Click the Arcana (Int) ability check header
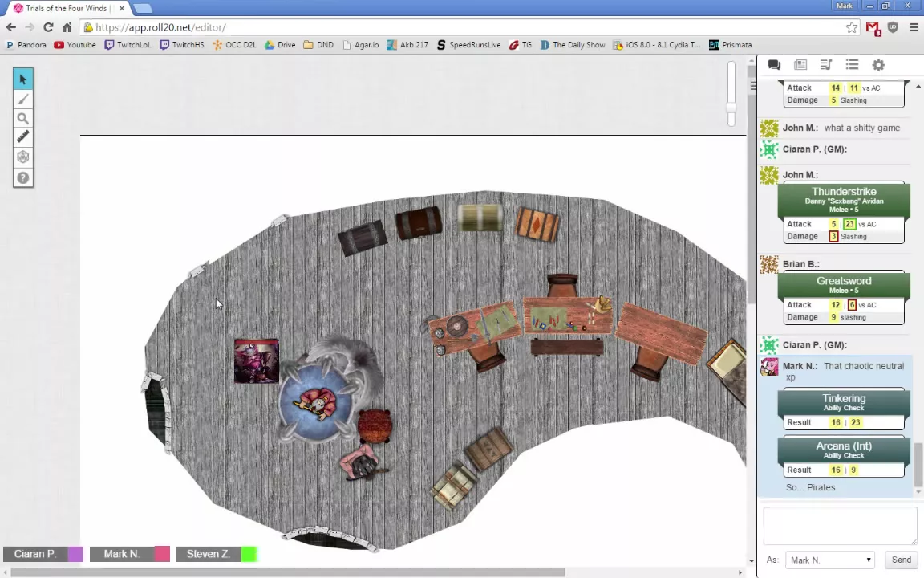 [844, 450]
